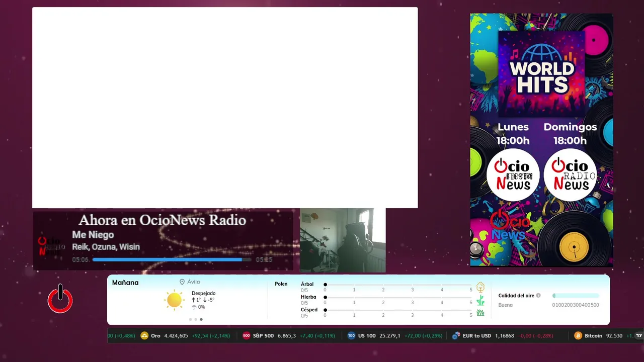
Task: Click the Ávila location label
Action: 193,282
